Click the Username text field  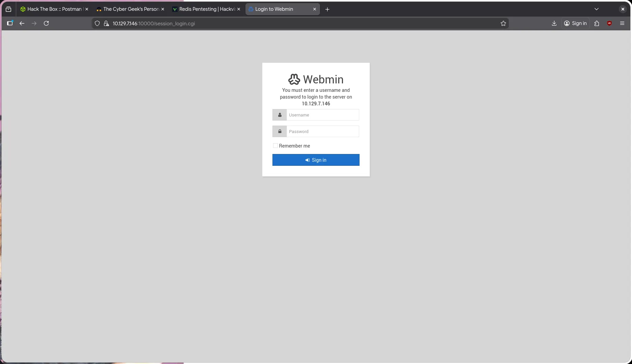(x=322, y=115)
